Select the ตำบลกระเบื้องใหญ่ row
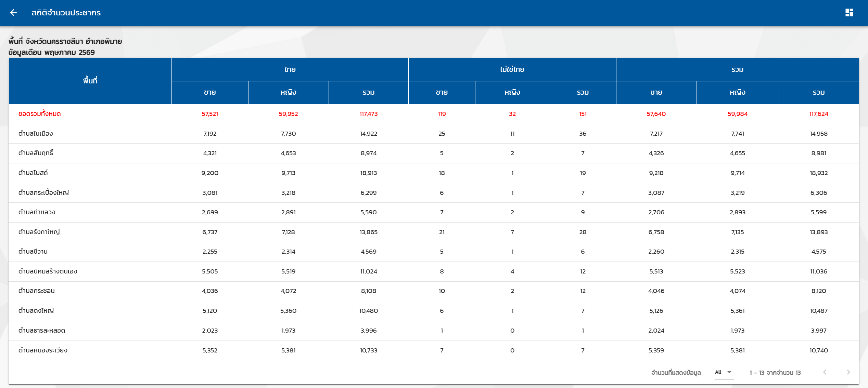The image size is (868, 388). [434, 193]
